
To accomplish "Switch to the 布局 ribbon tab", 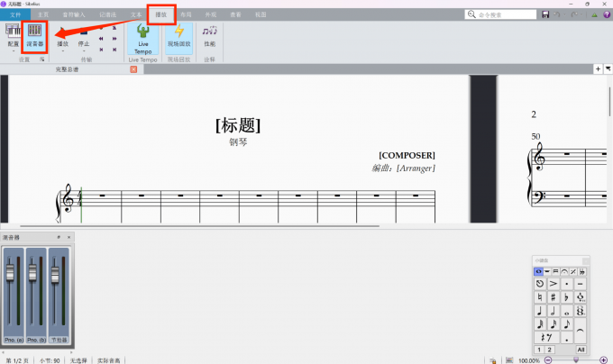I will click(x=186, y=14).
